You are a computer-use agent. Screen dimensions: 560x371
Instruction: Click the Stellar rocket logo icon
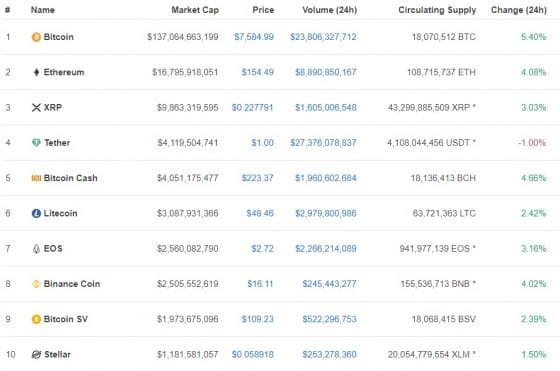[36, 355]
